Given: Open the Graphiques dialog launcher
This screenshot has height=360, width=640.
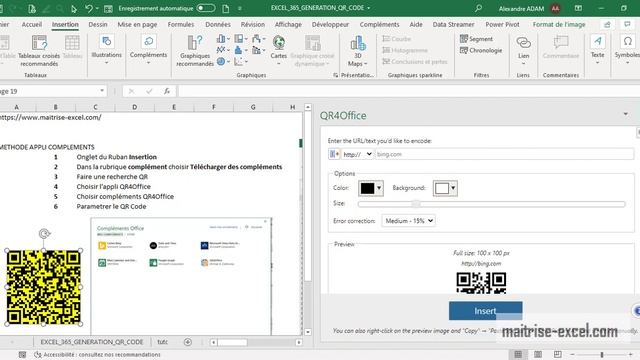Looking at the screenshot, I should click(x=336, y=75).
